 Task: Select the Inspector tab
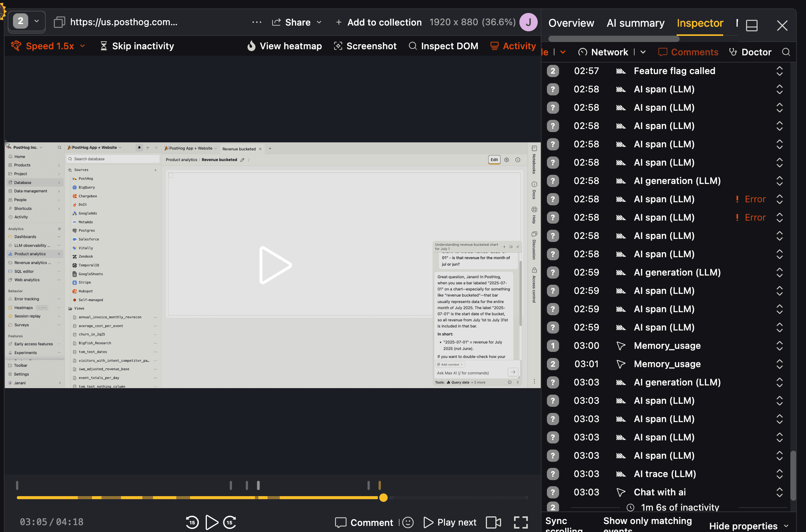(700, 23)
